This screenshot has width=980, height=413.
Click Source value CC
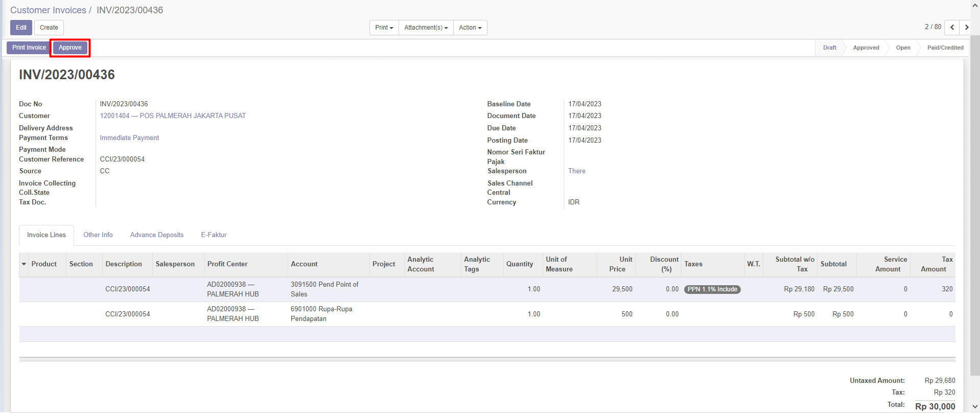[105, 171]
